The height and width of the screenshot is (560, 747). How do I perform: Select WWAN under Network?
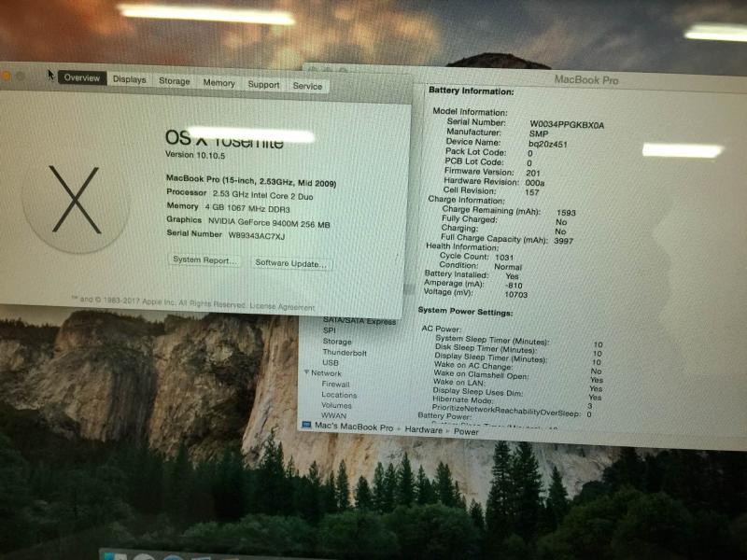click(x=333, y=415)
